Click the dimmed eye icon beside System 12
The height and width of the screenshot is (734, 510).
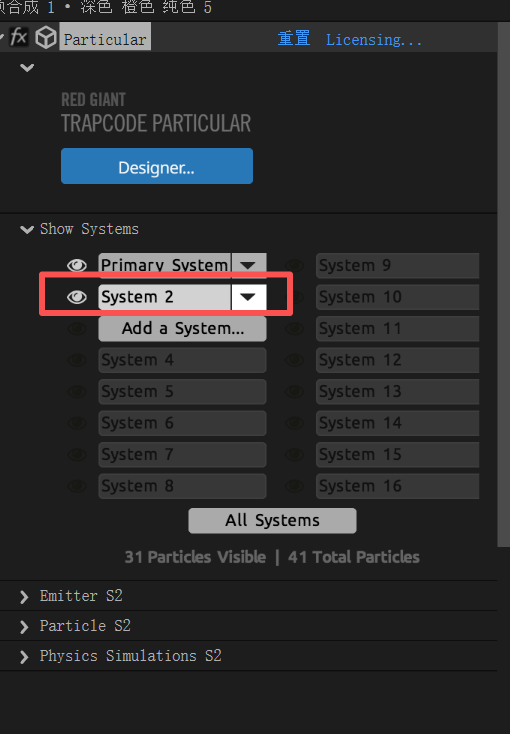[x=295, y=360]
